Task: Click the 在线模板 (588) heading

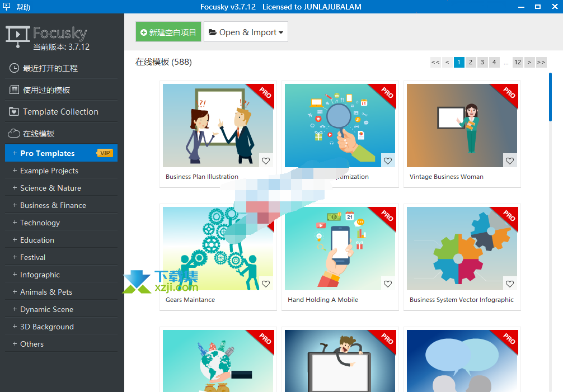Action: click(164, 62)
